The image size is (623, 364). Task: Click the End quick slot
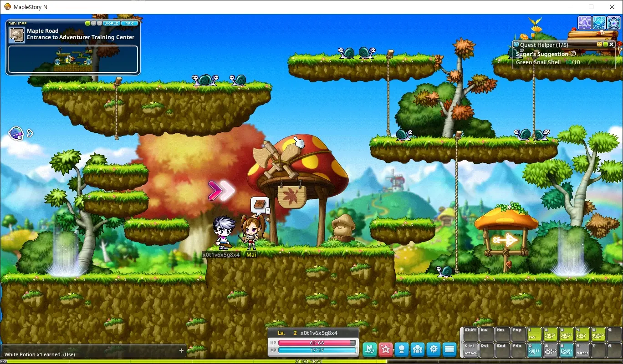tap(503, 350)
